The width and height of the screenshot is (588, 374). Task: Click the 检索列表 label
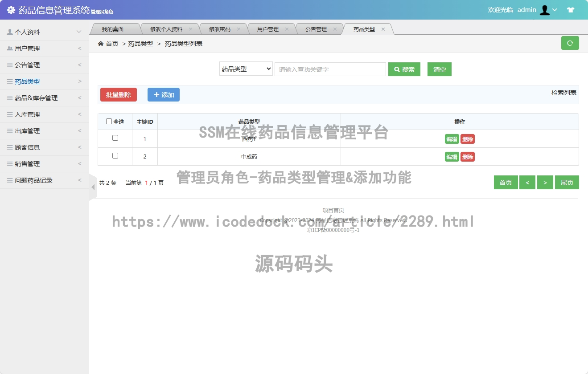tap(564, 93)
